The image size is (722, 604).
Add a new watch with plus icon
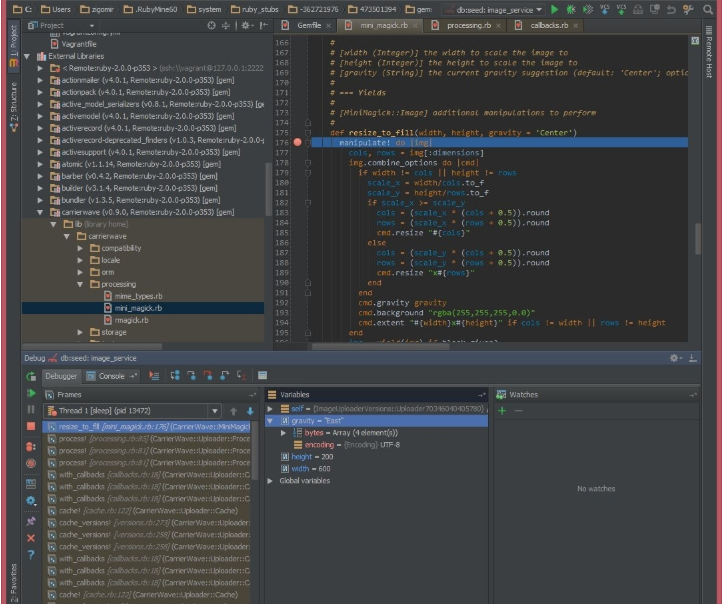[502, 410]
